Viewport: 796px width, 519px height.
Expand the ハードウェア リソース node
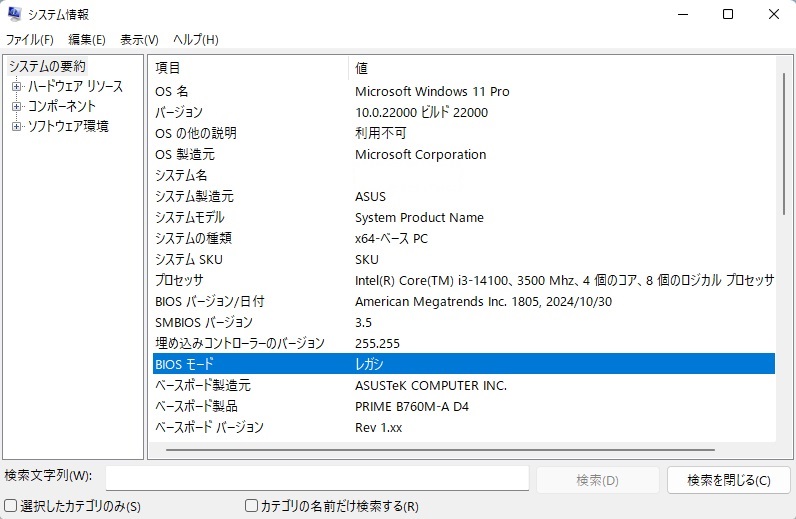tap(16, 86)
